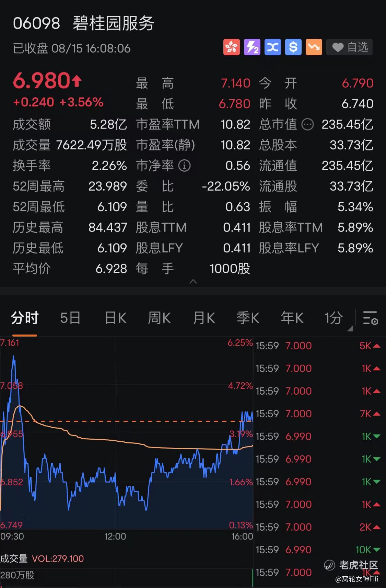Tap the 最低 value 6.780
The image size is (386, 588).
pyautogui.click(x=235, y=104)
